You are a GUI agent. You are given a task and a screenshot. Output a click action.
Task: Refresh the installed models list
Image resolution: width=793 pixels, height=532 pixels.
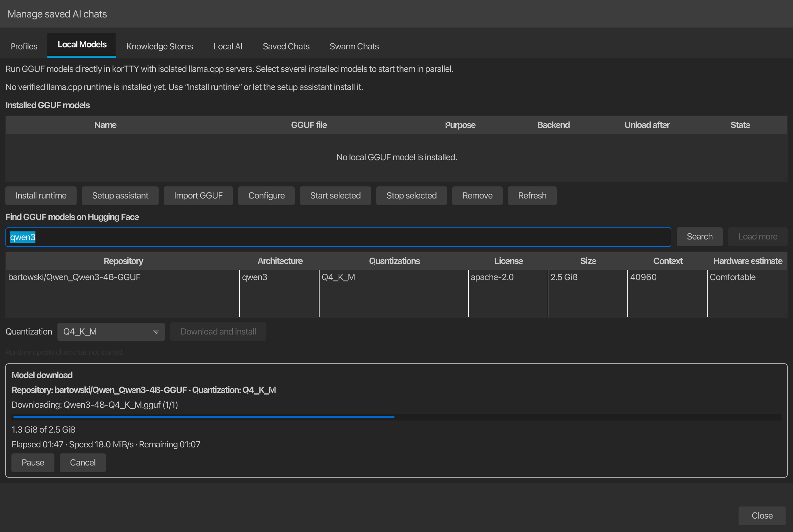532,196
